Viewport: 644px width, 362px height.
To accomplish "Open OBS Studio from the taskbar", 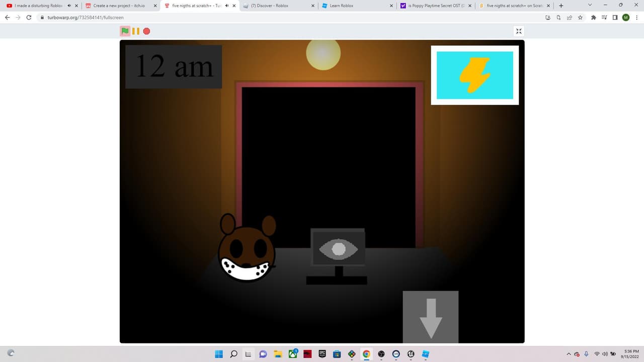I will (x=381, y=354).
